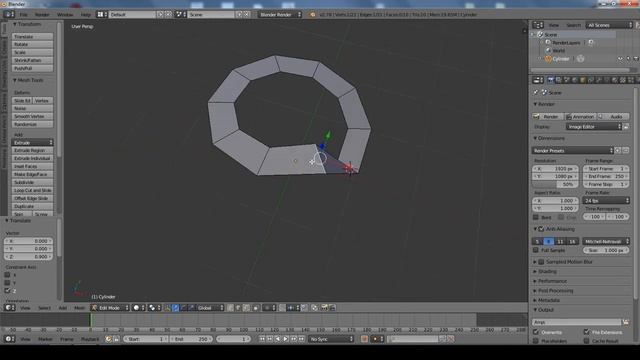Open the No Sync dropdown in timeline
Viewport: 640px width, 360px height.
pos(331,339)
